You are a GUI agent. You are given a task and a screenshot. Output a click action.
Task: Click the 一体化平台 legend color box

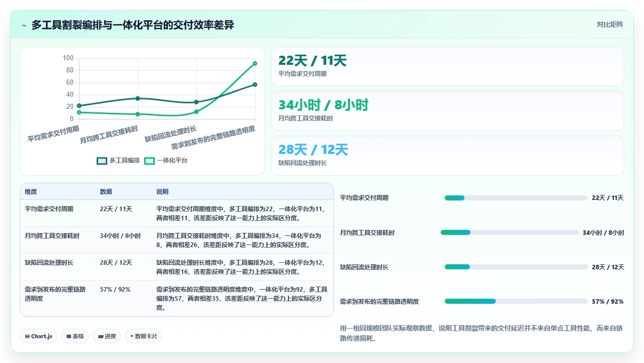point(150,160)
